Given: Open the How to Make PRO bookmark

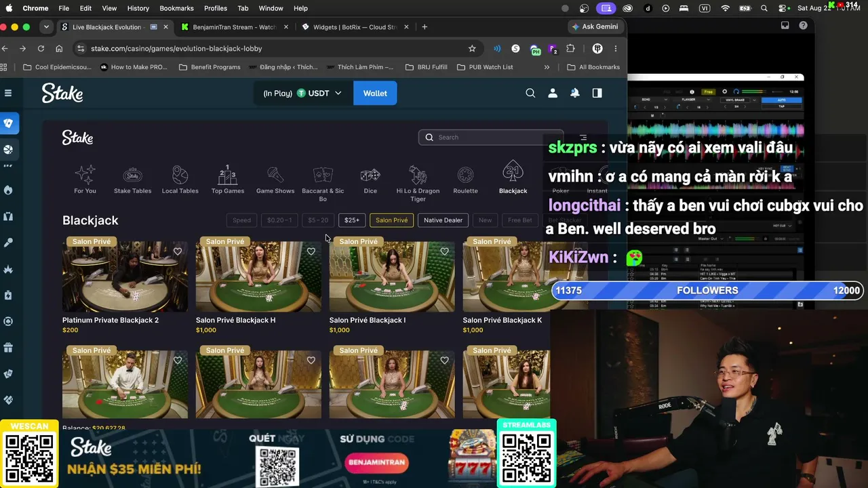Looking at the screenshot, I should point(134,67).
